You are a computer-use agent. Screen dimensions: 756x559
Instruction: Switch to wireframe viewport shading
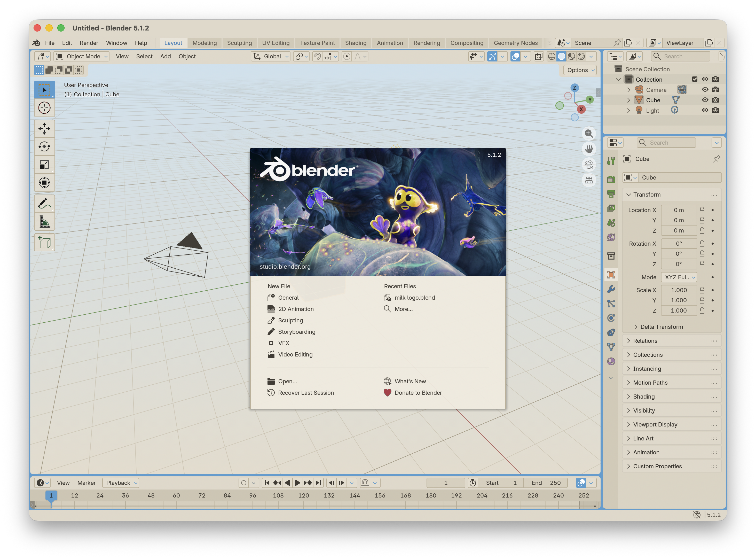[551, 57]
